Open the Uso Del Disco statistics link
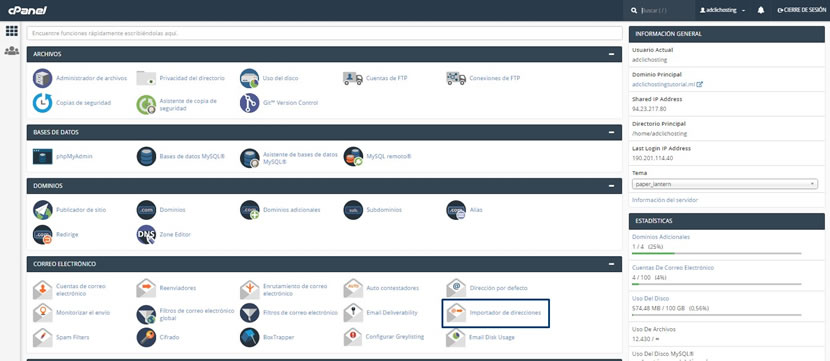 (650, 299)
